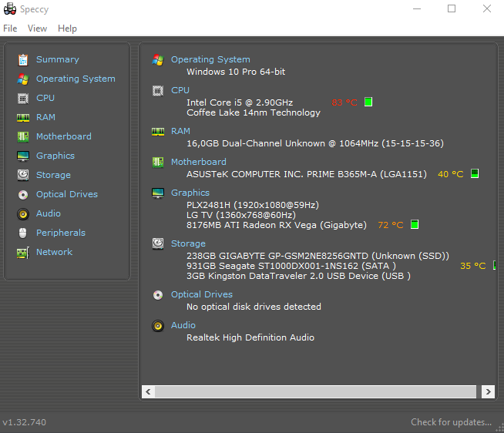Click the Network card icon in sidebar
Screen dimensions: 504x433
(23, 253)
